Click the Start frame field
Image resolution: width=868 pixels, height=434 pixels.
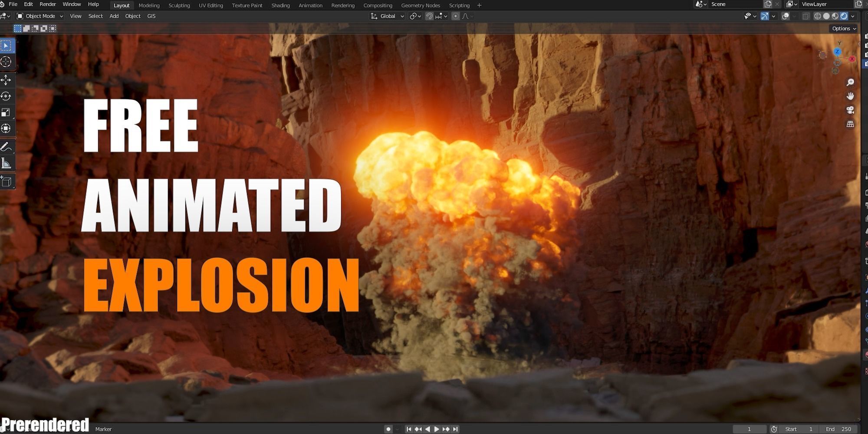click(x=799, y=429)
